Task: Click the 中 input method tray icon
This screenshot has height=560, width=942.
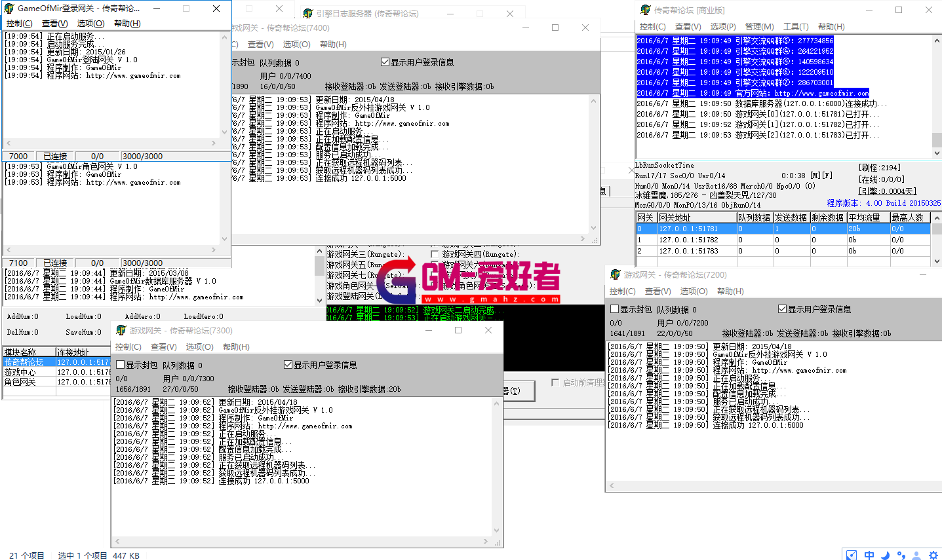Action: tap(869, 555)
